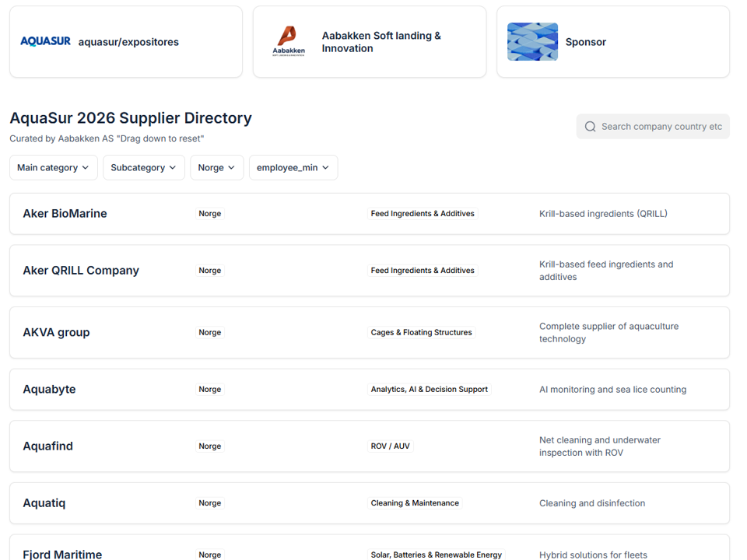Open the Norge country filter dropdown
This screenshot has width=747, height=560.
(x=216, y=168)
